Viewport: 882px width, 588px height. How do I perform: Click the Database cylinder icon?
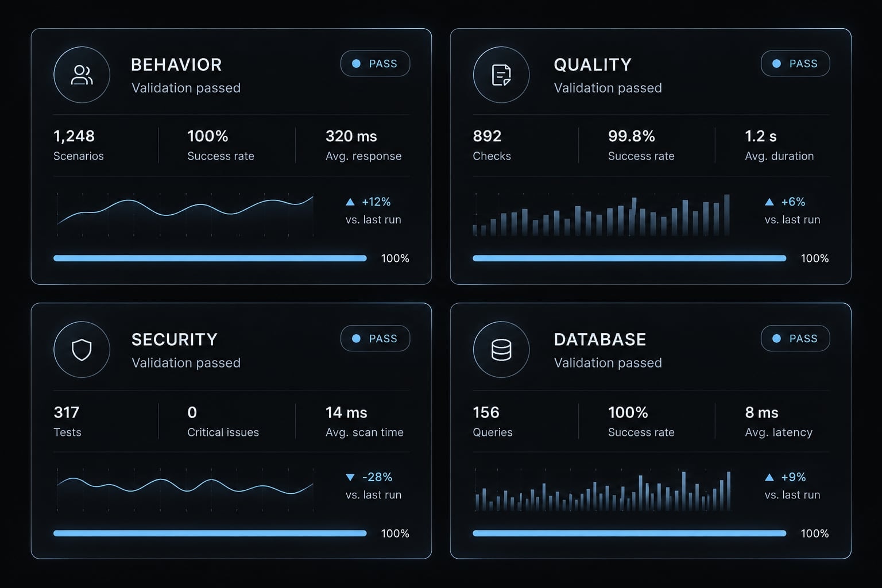[501, 349]
